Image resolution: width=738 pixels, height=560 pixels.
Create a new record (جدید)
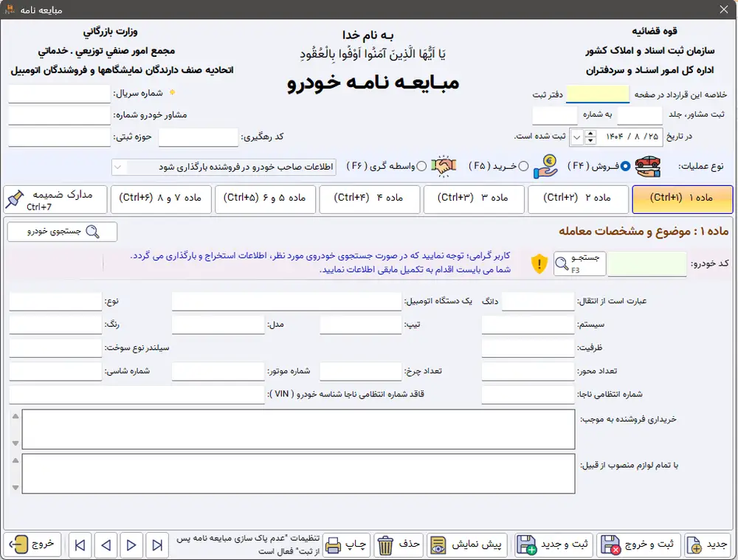[x=708, y=545]
